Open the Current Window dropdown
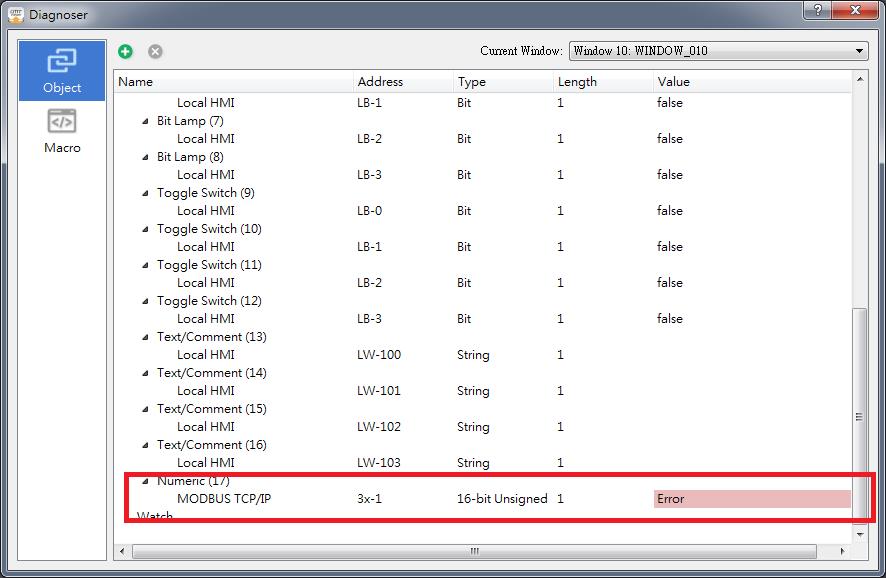The width and height of the screenshot is (886, 578). point(718,51)
